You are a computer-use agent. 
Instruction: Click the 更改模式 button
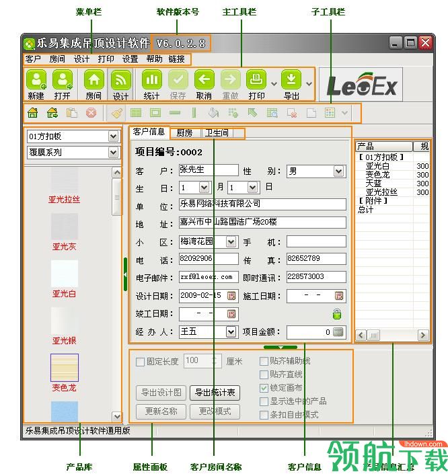coord(215,411)
